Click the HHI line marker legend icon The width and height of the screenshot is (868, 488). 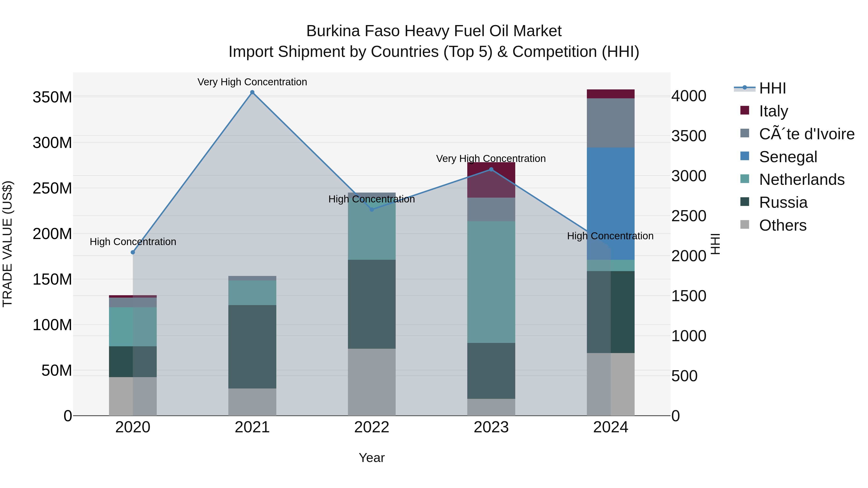[745, 88]
